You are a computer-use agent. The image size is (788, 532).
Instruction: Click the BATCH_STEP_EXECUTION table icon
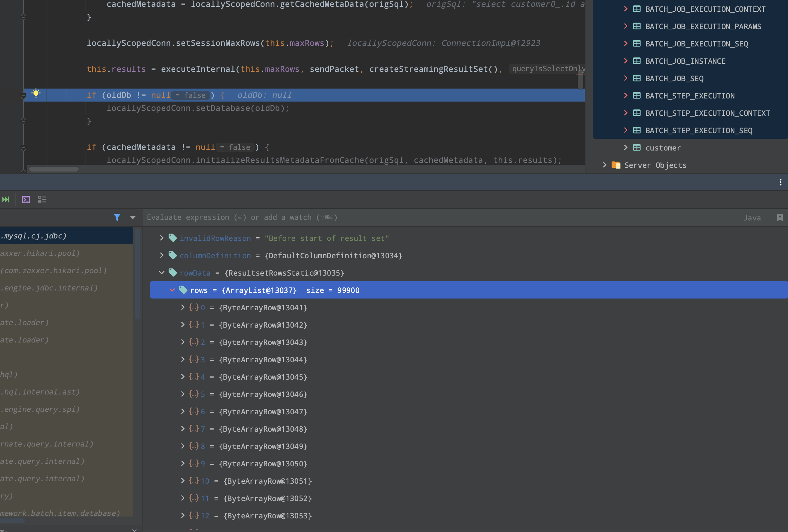637,95
